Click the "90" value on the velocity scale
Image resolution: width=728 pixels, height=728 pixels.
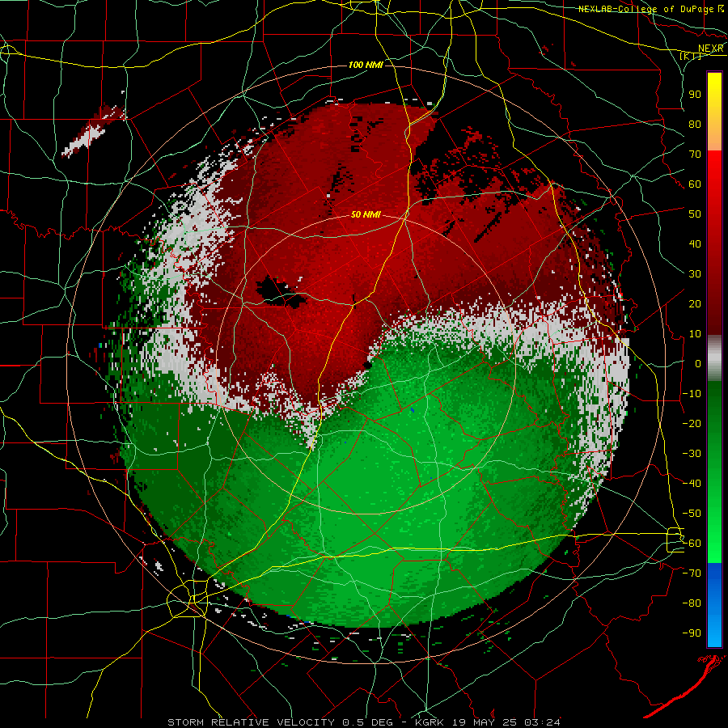[x=695, y=95]
